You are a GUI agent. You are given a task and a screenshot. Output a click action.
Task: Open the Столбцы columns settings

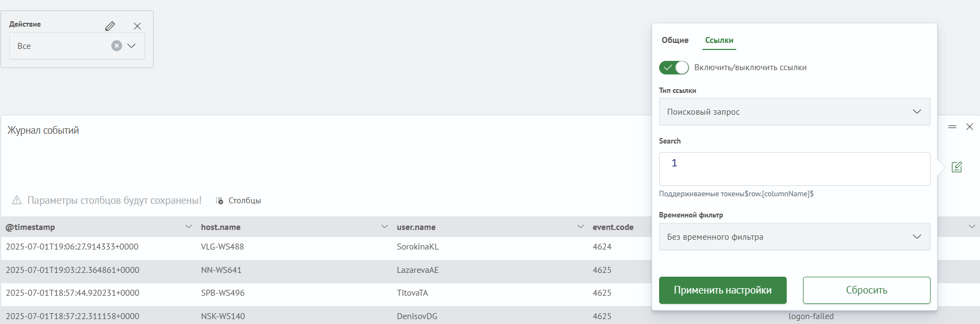238,201
